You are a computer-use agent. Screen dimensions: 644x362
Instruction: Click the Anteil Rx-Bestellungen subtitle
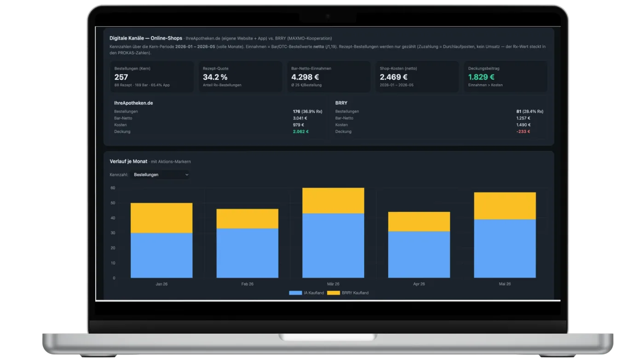(222, 85)
